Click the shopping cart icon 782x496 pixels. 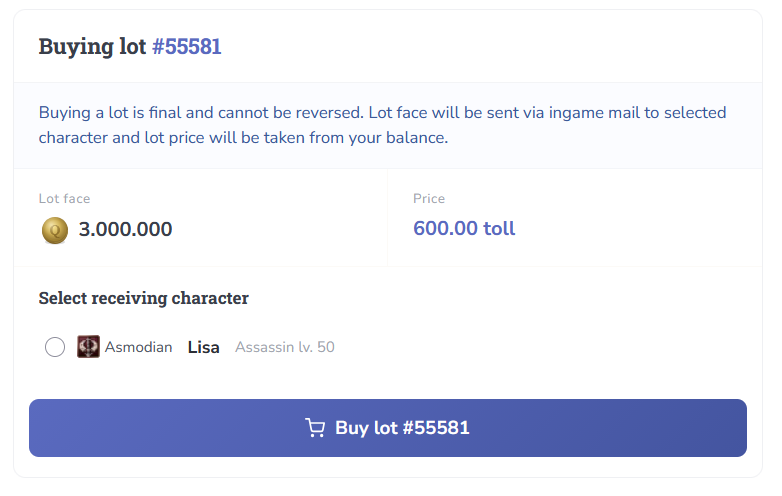(315, 428)
